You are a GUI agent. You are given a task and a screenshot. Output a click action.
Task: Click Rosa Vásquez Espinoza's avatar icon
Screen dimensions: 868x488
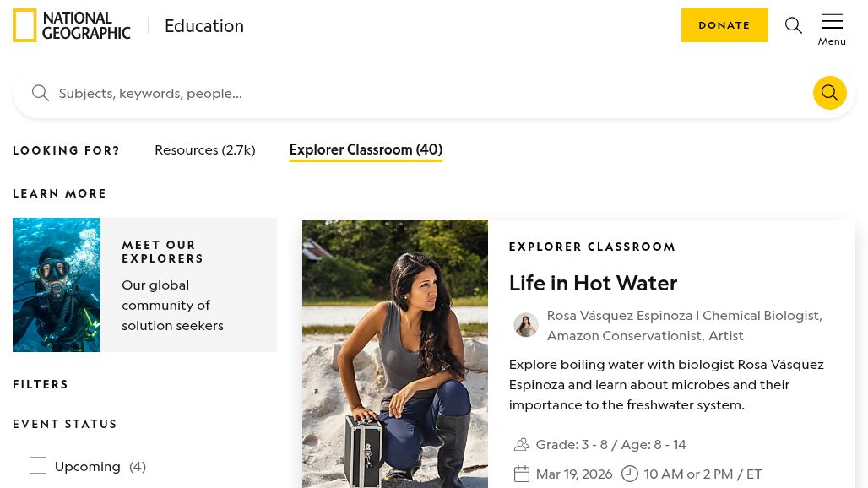pyautogui.click(x=525, y=325)
